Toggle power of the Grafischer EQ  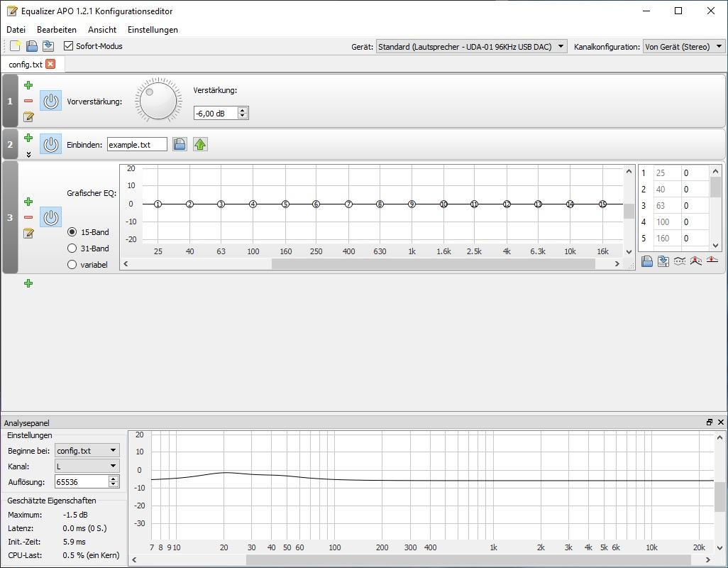click(50, 217)
